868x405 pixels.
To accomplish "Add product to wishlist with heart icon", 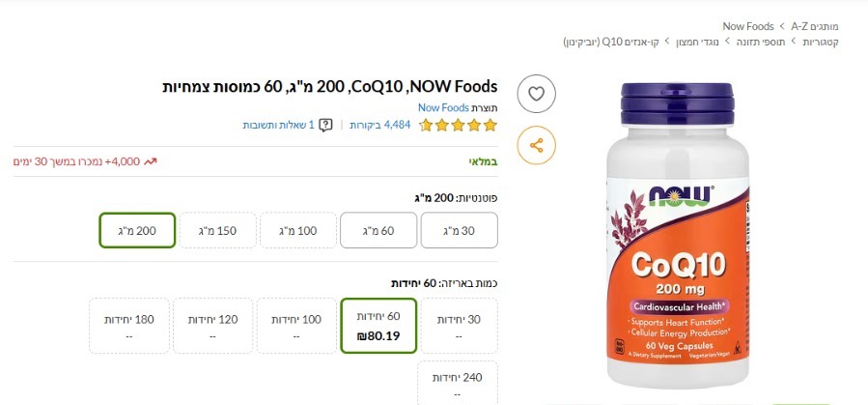I will point(537,94).
